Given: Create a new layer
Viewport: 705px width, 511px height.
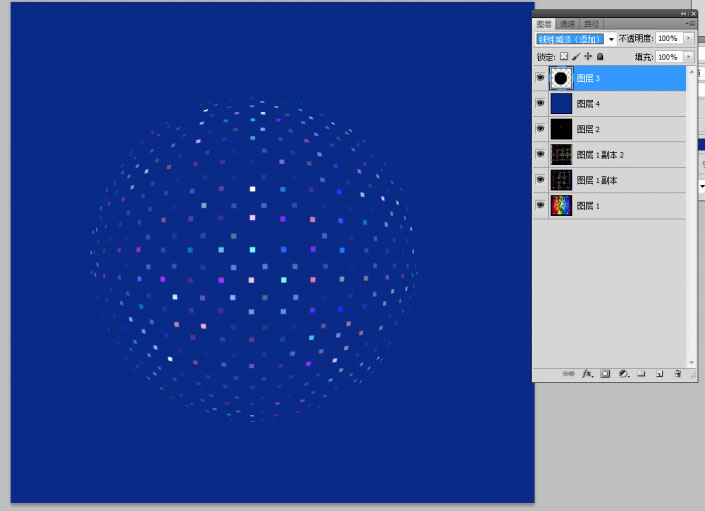Looking at the screenshot, I should [660, 373].
